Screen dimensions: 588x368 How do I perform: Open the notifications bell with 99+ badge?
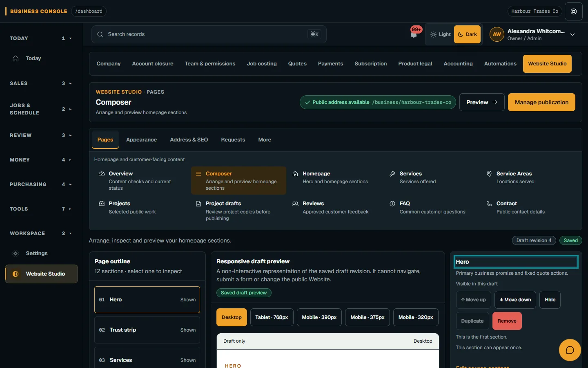tap(414, 34)
